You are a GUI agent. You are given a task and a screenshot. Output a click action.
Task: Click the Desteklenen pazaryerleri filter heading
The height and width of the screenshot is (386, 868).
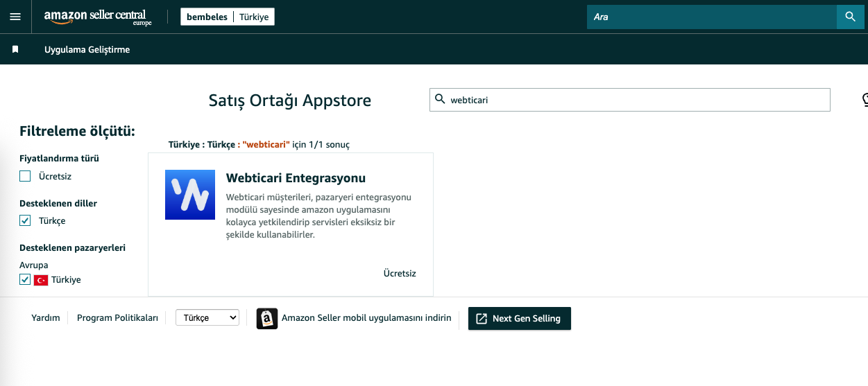pyautogui.click(x=72, y=247)
